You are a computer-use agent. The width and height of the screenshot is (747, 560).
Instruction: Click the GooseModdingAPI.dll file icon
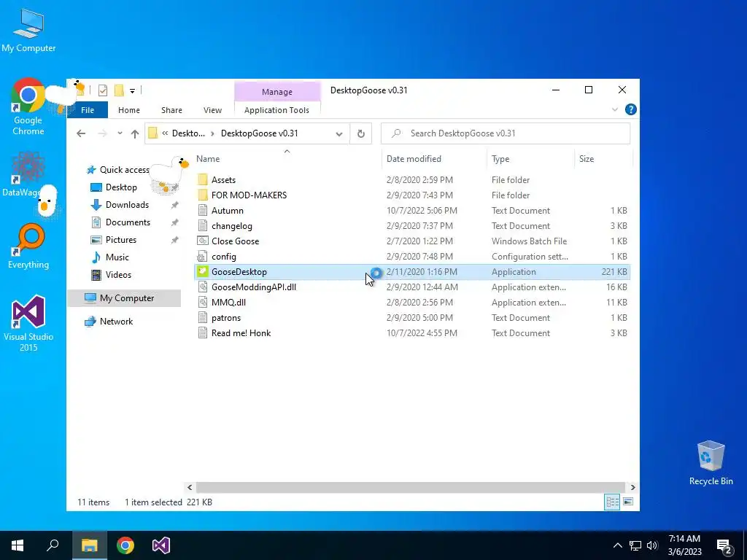coord(203,287)
